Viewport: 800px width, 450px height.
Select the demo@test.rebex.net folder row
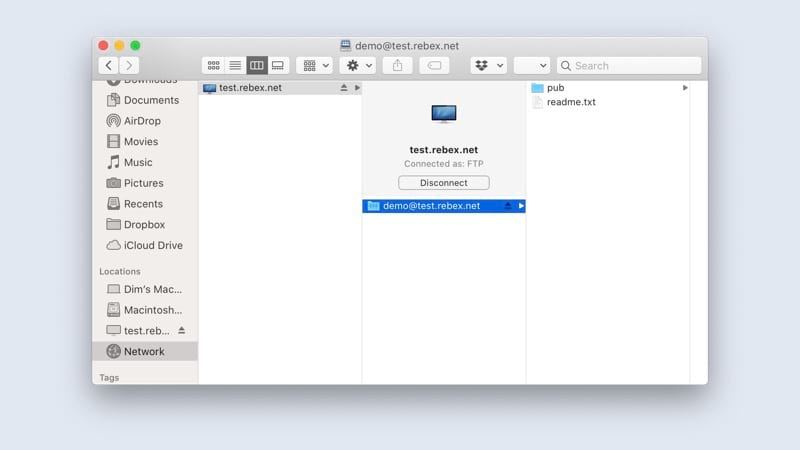pyautogui.click(x=443, y=206)
